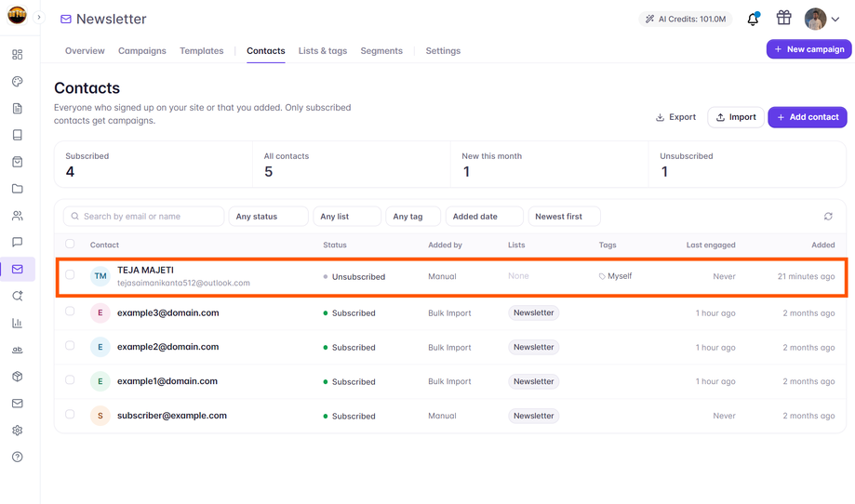Click the Import button
Viewport: 855px width, 504px height.
point(736,117)
